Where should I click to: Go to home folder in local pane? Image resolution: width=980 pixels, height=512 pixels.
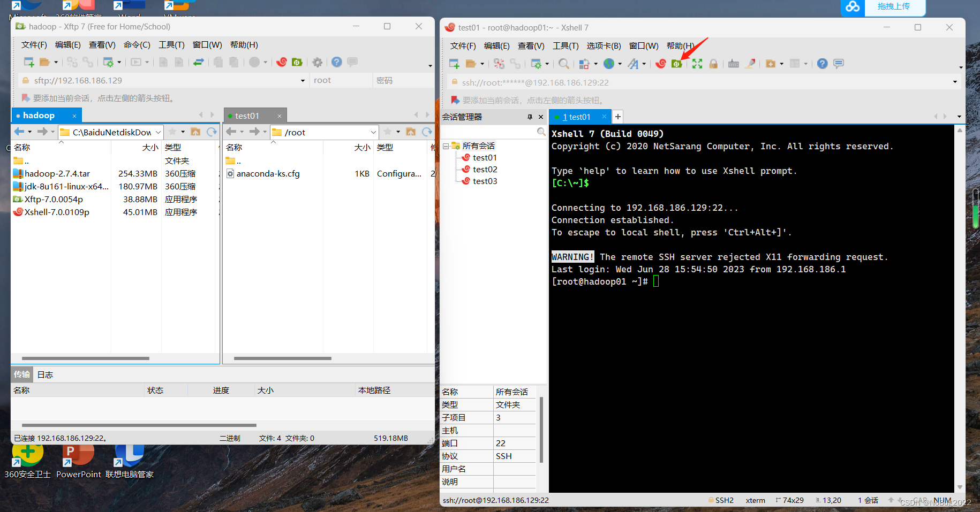195,132
